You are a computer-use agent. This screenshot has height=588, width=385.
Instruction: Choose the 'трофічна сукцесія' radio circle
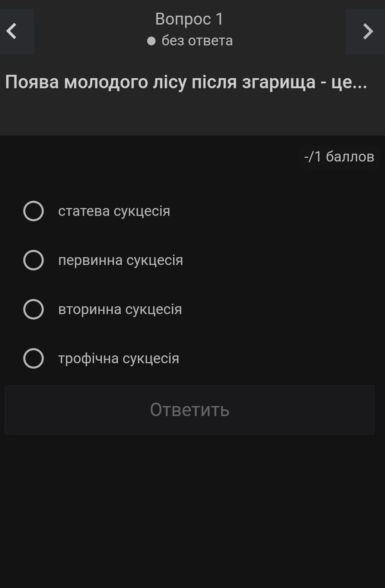(x=34, y=358)
